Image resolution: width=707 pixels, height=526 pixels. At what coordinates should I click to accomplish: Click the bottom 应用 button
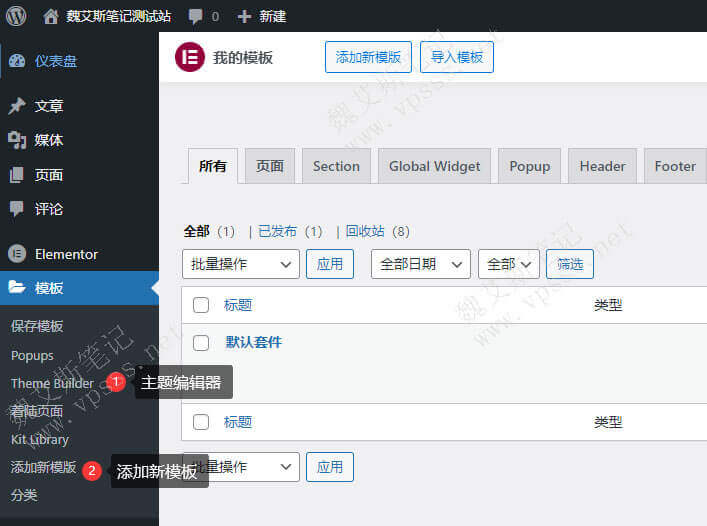pos(330,467)
